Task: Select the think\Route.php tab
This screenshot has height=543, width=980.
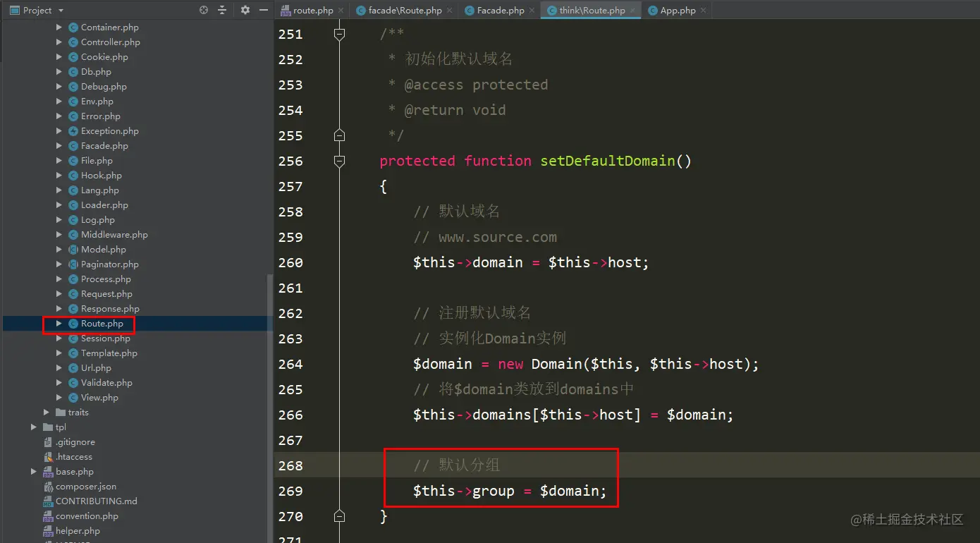Action: click(x=591, y=10)
